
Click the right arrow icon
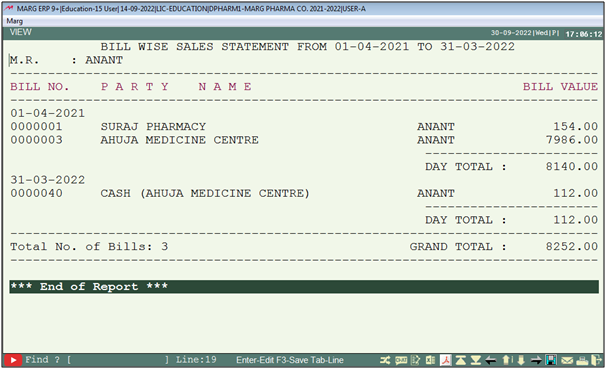pos(536,360)
